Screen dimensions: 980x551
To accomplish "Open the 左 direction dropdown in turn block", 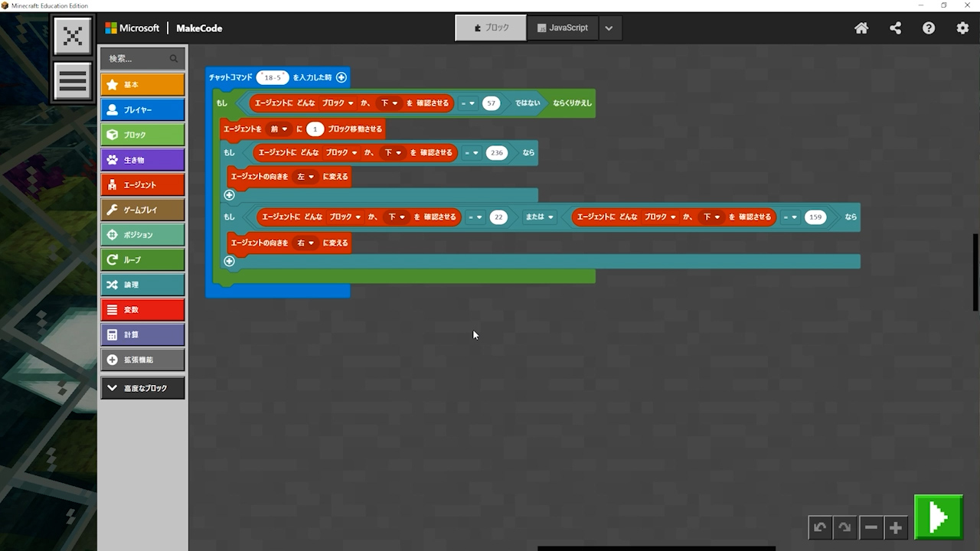I will click(306, 177).
